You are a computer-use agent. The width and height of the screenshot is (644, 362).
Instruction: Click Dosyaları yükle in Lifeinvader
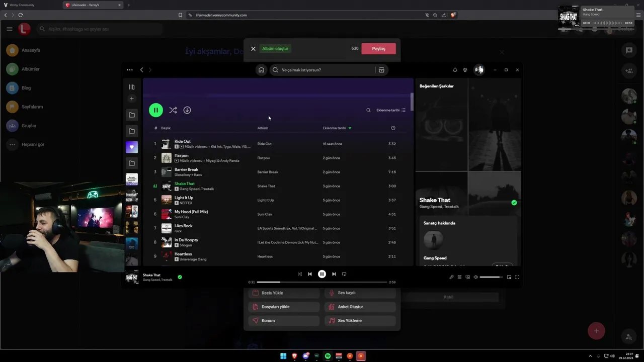click(x=284, y=307)
